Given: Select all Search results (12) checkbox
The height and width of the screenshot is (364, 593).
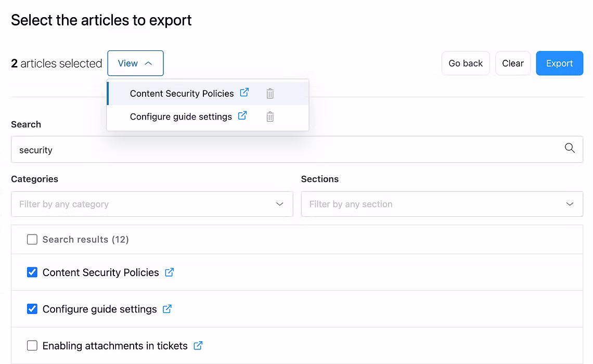Looking at the screenshot, I should click(32, 239).
